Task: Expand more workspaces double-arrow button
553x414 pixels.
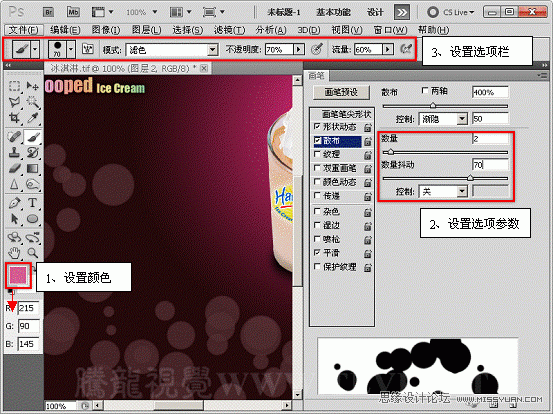Action: point(401,13)
